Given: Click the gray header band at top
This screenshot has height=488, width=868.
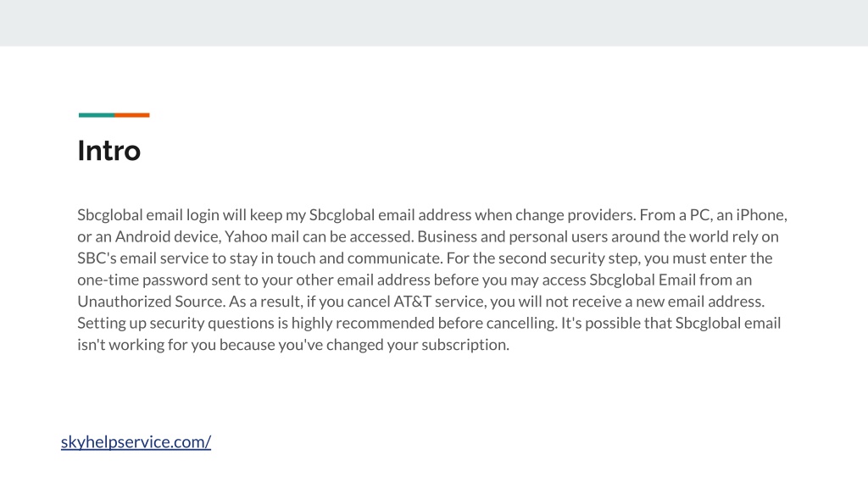Looking at the screenshot, I should (x=434, y=23).
